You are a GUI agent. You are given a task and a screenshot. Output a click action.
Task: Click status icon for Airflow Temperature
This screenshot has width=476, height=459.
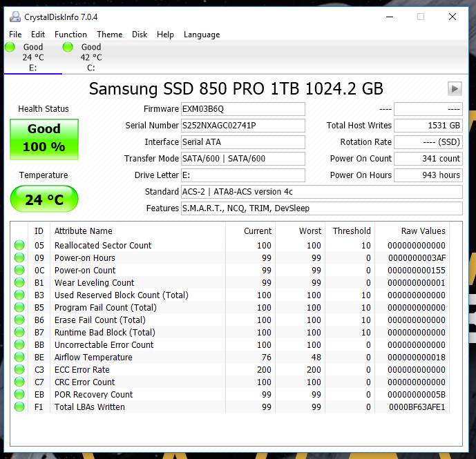click(x=19, y=357)
